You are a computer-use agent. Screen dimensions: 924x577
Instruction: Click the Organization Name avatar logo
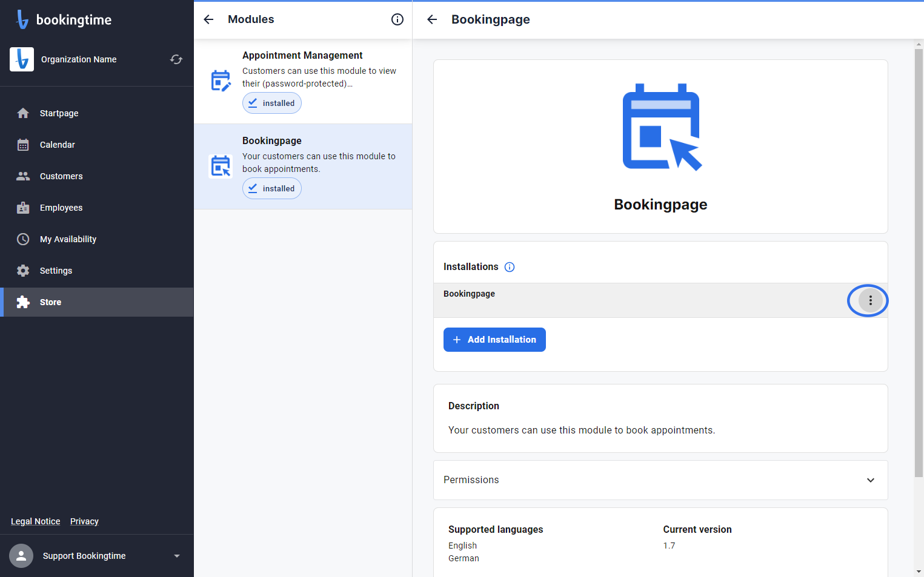(x=22, y=59)
